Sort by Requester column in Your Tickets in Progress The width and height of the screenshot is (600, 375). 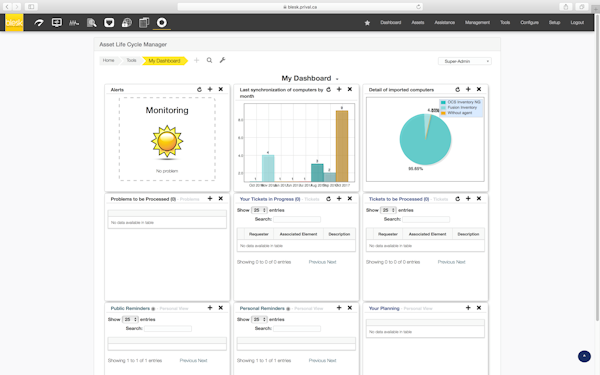259,234
